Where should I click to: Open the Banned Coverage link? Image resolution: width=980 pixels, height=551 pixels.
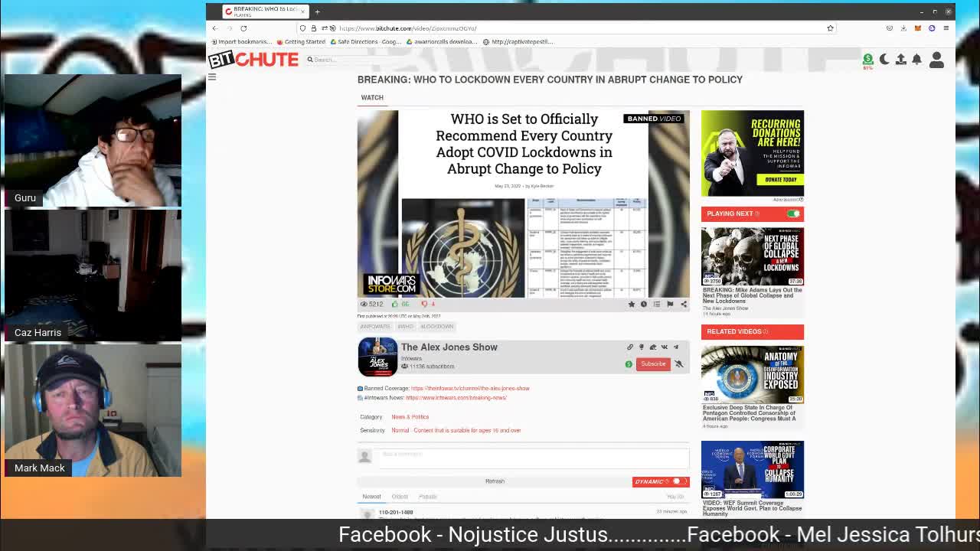point(470,388)
